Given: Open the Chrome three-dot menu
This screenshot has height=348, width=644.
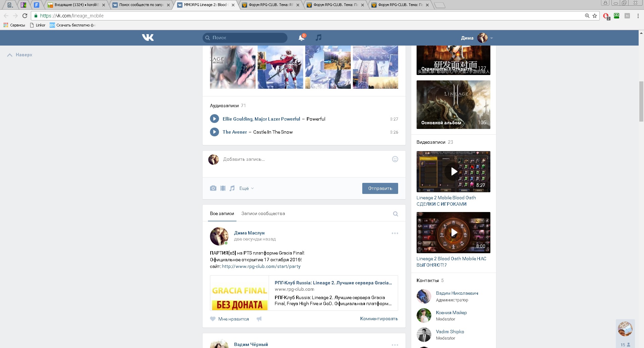Looking at the screenshot, I should [x=638, y=16].
